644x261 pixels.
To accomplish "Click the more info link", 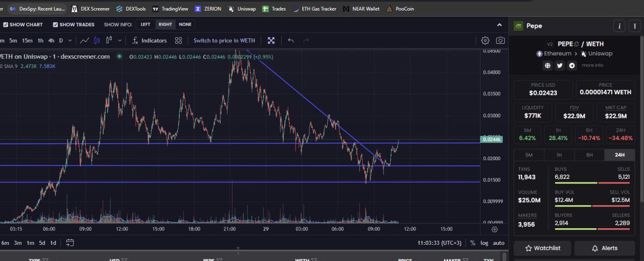I will coord(592,66).
